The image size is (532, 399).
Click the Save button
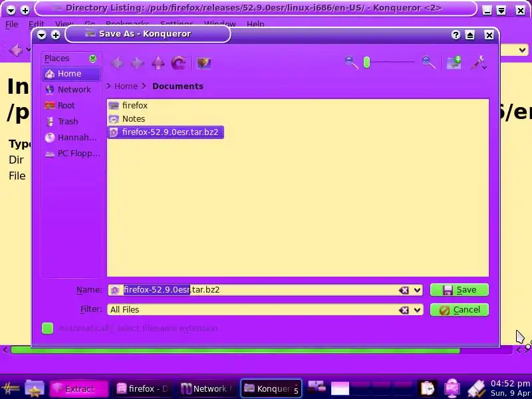[x=460, y=290]
